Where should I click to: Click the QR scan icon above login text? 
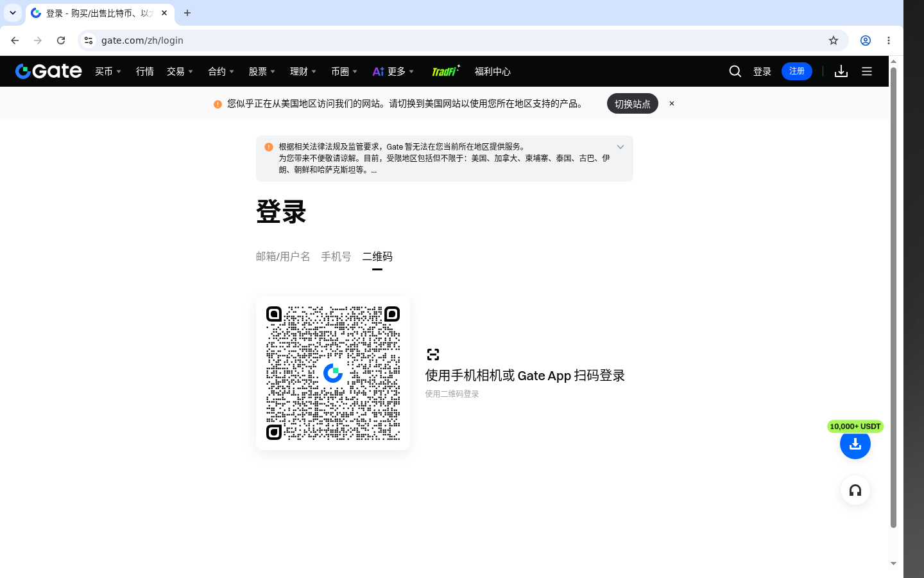point(433,355)
